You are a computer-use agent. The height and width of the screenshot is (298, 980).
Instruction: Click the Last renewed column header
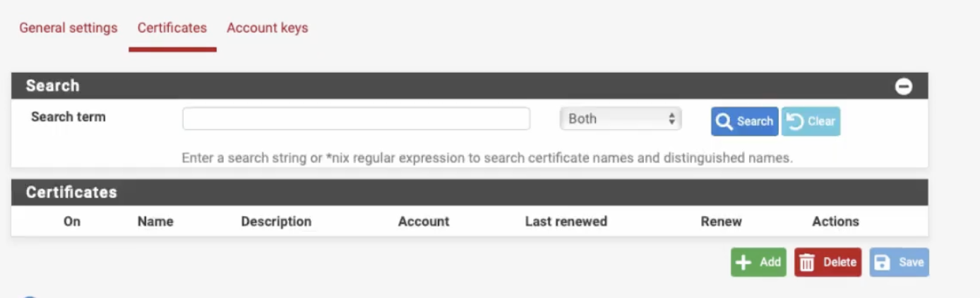[x=566, y=221]
